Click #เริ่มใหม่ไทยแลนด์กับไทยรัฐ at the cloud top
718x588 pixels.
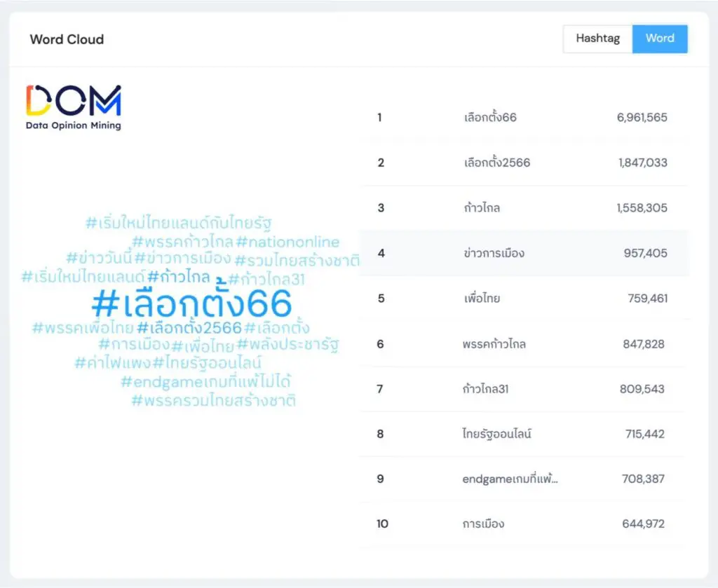[178, 224]
